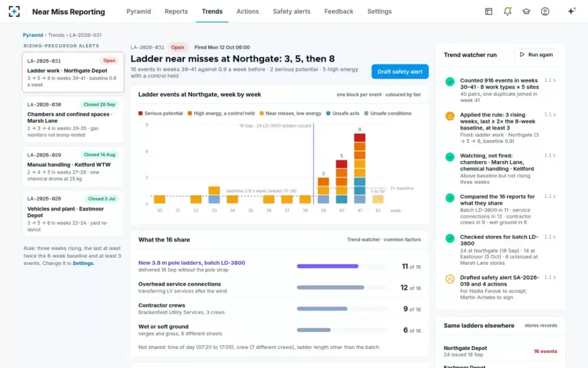Click '9 of 16' count
This screenshot has width=588, height=368.
tap(412, 309)
